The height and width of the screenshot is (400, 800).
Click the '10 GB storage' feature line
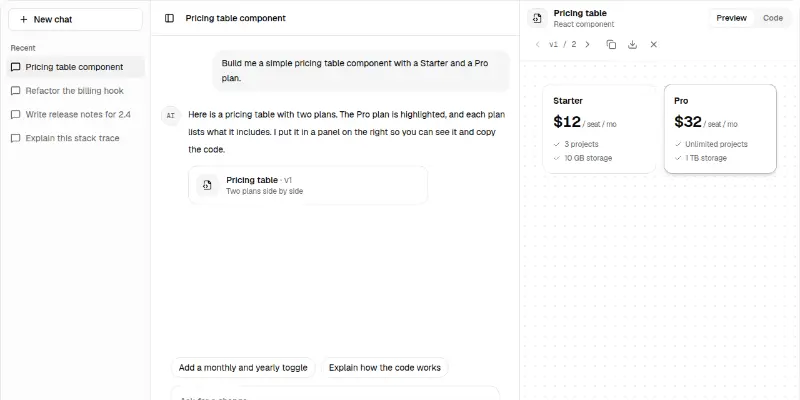[x=583, y=158]
